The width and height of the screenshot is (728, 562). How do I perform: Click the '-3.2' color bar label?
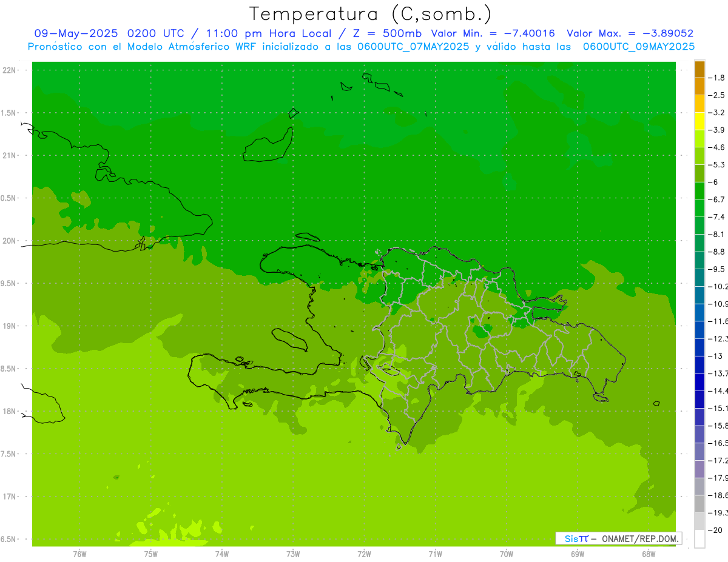pos(716,113)
